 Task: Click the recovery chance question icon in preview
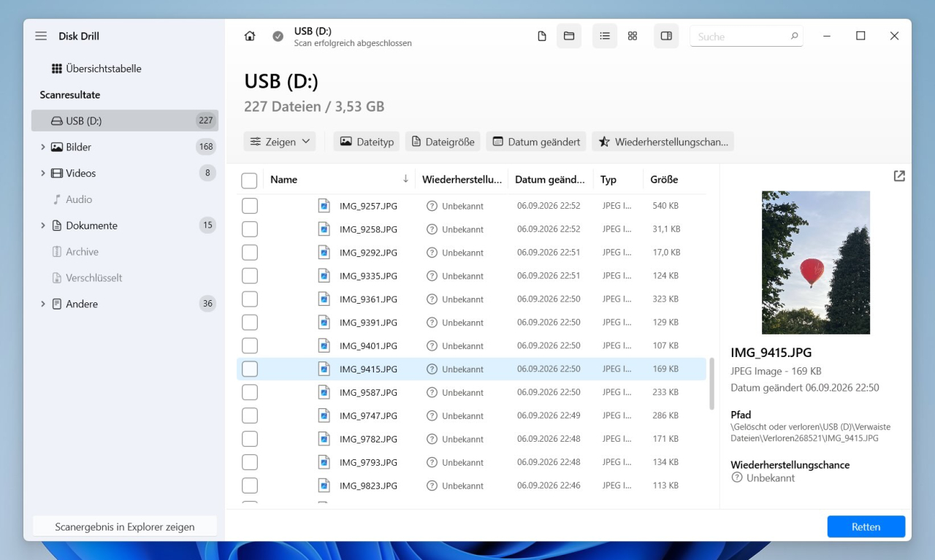[737, 477]
